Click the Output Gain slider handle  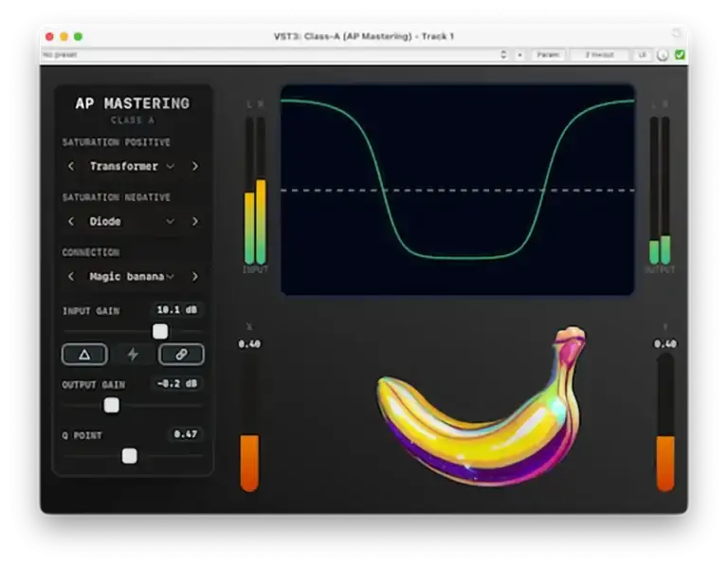112,406
